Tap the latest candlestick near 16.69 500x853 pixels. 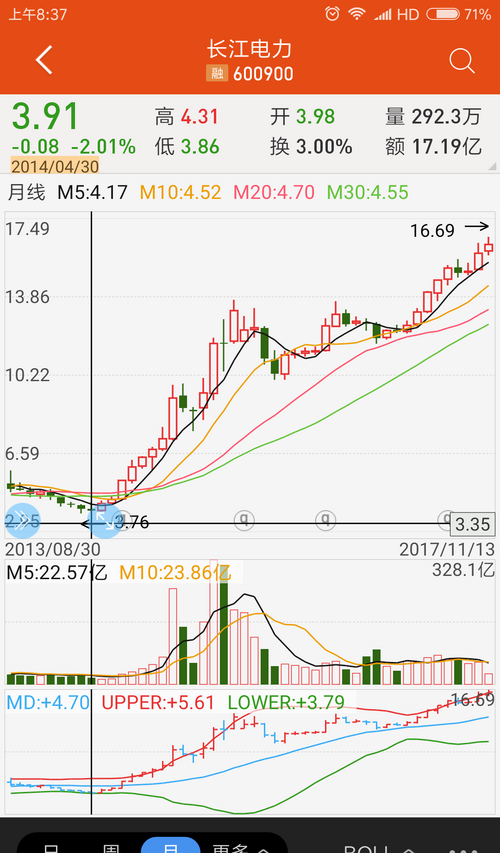tap(489, 247)
